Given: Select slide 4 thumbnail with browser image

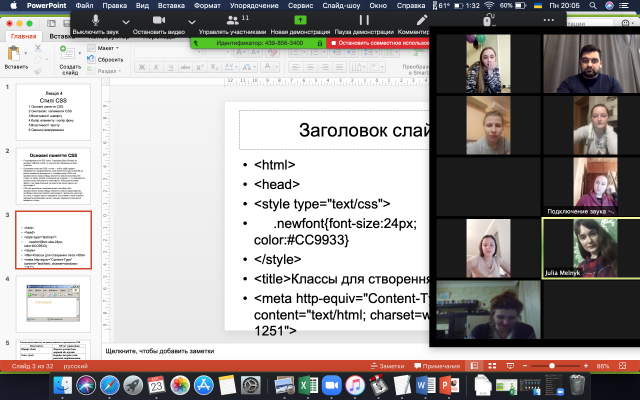Looking at the screenshot, I should click(x=53, y=304).
